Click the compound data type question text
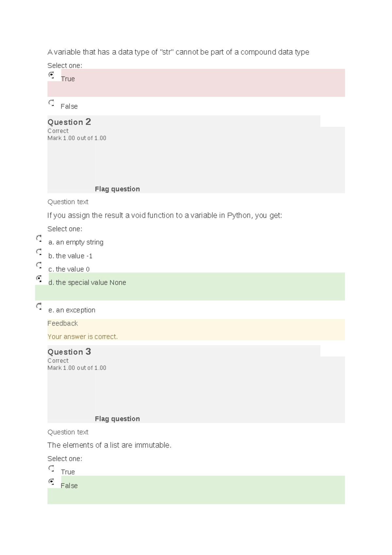This screenshot has height=555, width=392. [x=179, y=52]
